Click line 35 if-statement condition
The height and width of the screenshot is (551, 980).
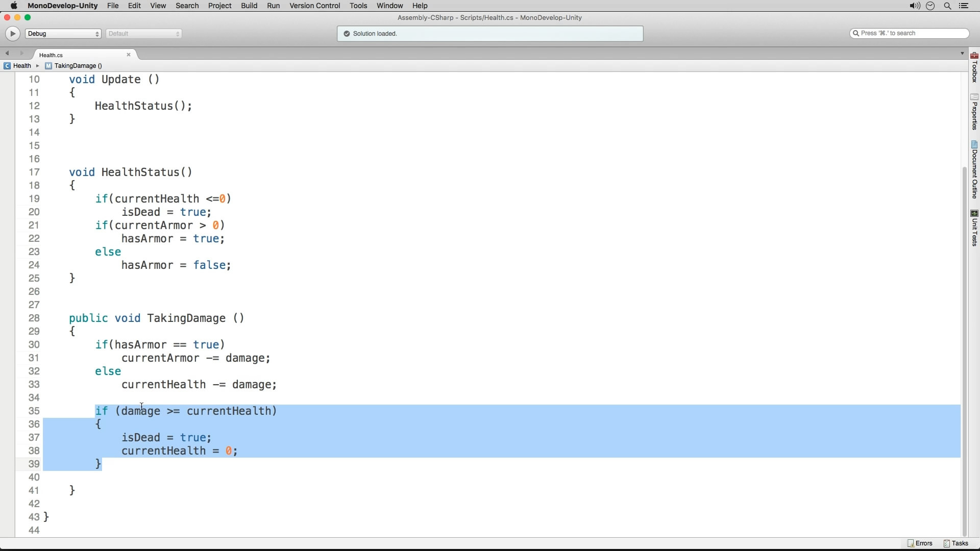pyautogui.click(x=195, y=410)
